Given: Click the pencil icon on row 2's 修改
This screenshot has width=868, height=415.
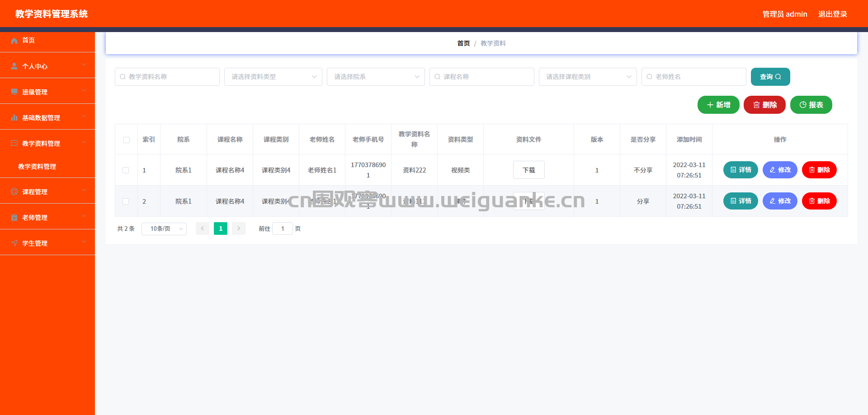Looking at the screenshot, I should tap(773, 201).
